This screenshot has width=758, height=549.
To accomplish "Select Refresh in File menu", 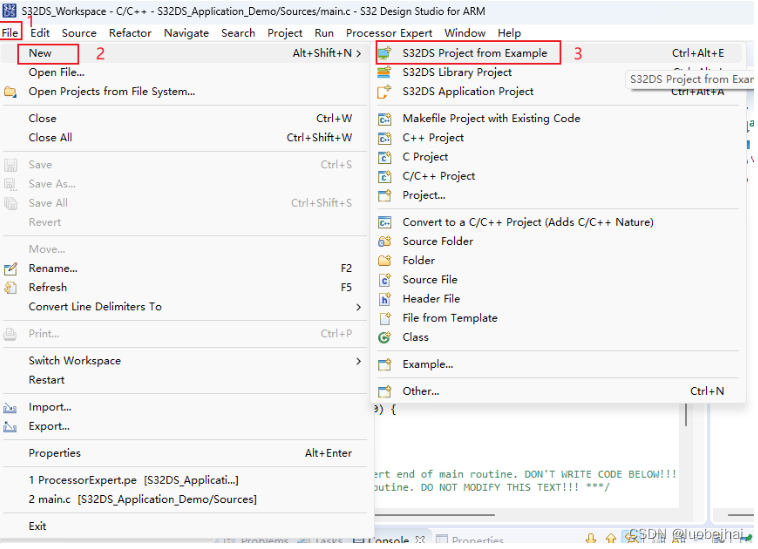I will (184, 288).
